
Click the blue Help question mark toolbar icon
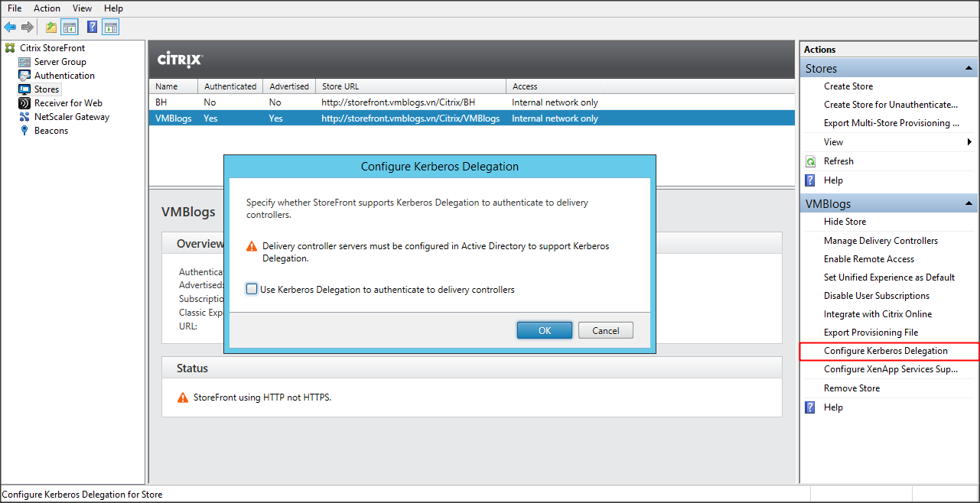tap(92, 28)
